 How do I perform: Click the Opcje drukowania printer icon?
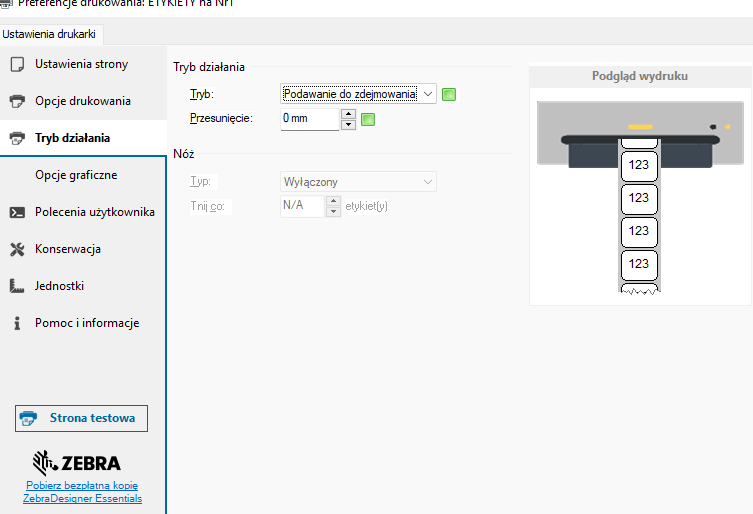tap(16, 102)
